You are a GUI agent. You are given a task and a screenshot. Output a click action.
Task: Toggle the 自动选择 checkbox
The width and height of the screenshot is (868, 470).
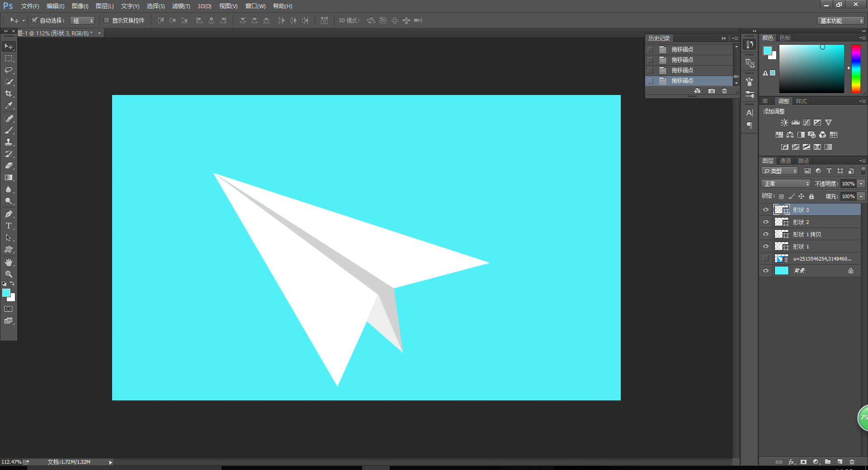pos(35,20)
